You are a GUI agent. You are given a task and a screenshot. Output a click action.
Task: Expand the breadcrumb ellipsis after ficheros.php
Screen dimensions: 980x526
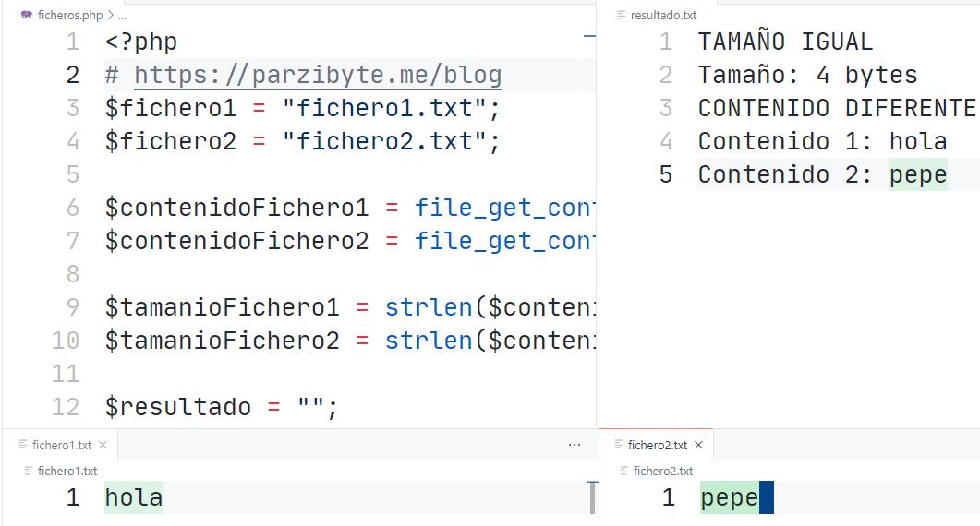click(122, 15)
